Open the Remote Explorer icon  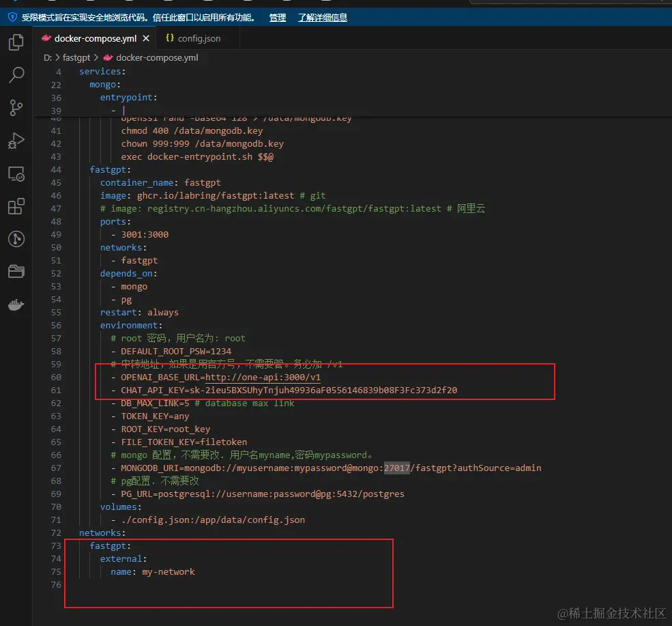[16, 173]
